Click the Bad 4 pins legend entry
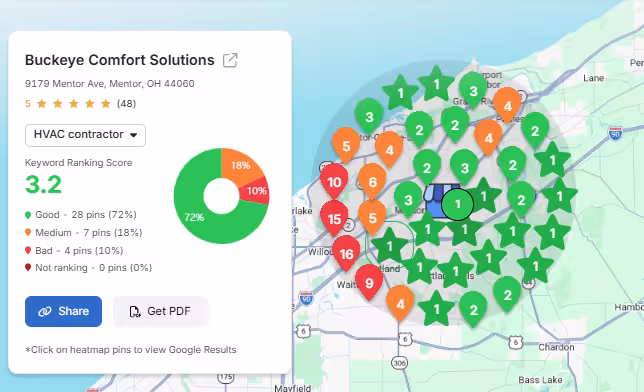The height and width of the screenshot is (392, 644). coord(74,251)
